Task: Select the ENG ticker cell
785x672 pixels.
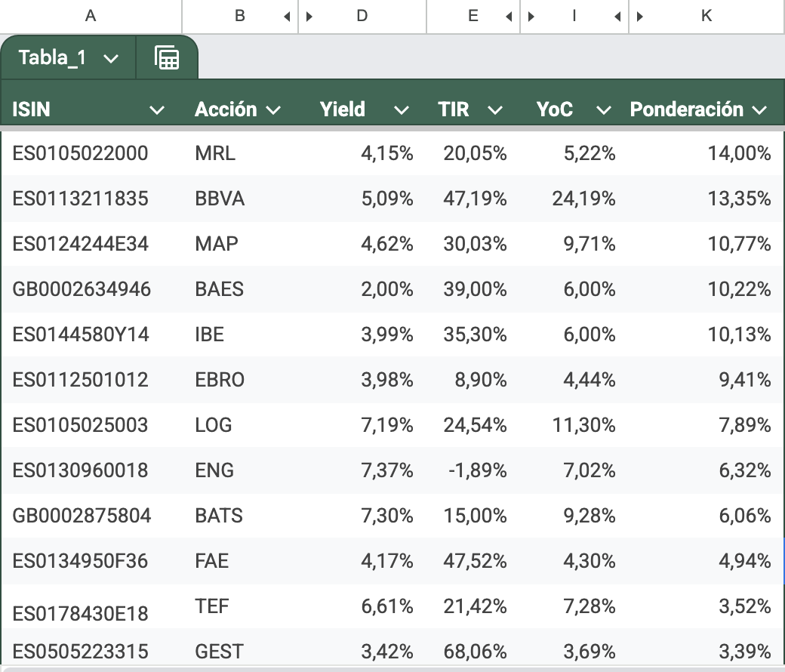Action: [240, 470]
